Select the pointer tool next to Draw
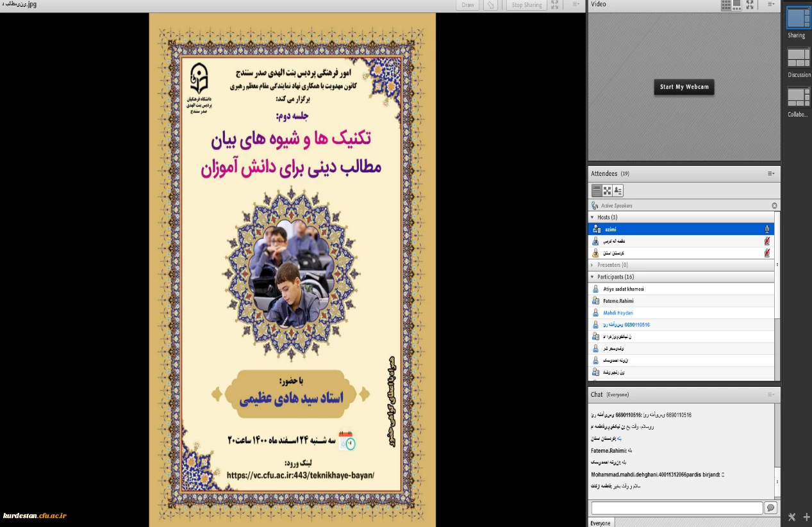812x527 pixels. [x=490, y=5]
